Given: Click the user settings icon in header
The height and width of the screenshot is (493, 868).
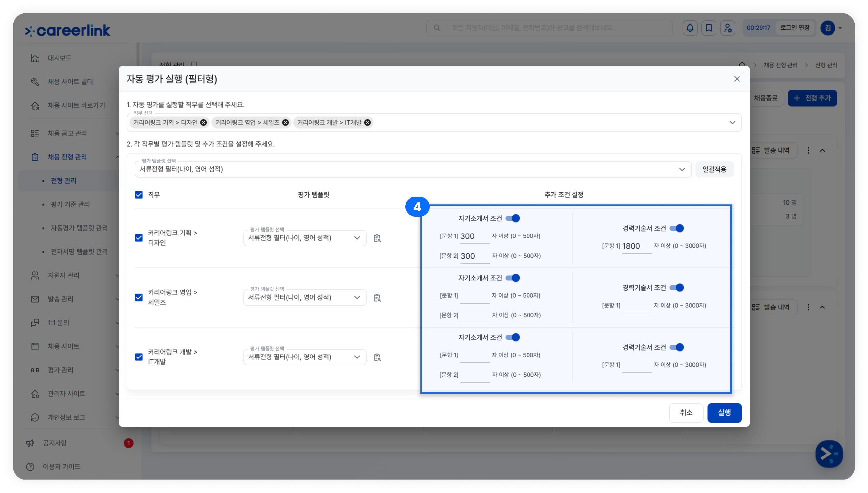Looking at the screenshot, I should pos(727,28).
